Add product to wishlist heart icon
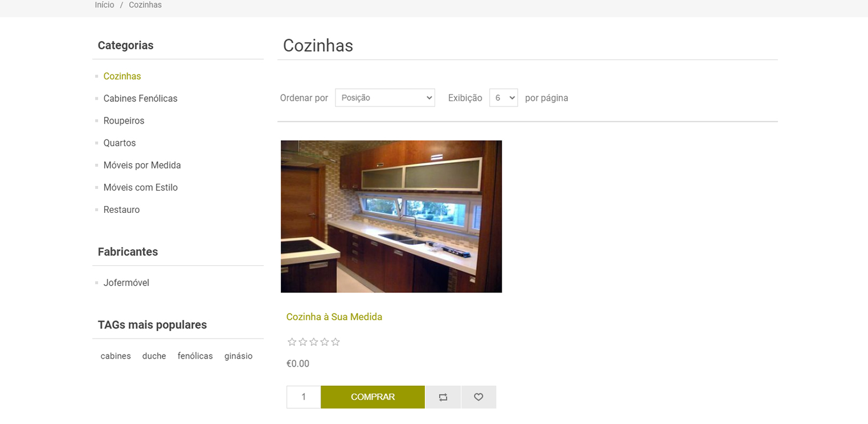 [x=478, y=397]
